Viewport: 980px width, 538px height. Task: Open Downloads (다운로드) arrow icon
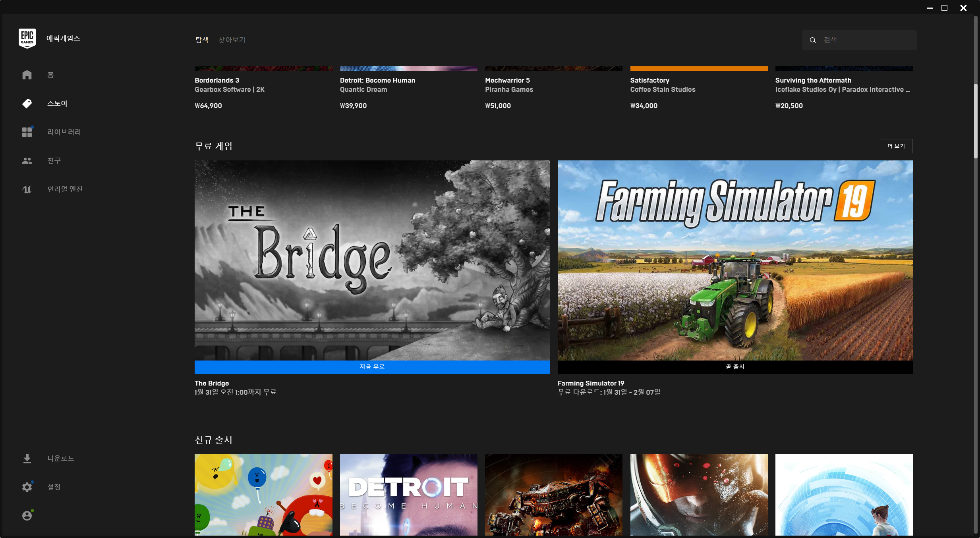27,458
